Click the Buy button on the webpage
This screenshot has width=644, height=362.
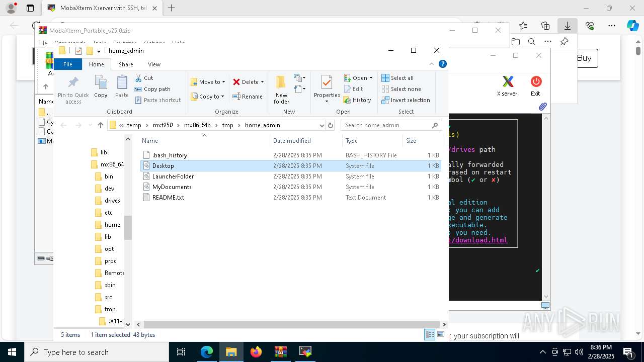584,58
